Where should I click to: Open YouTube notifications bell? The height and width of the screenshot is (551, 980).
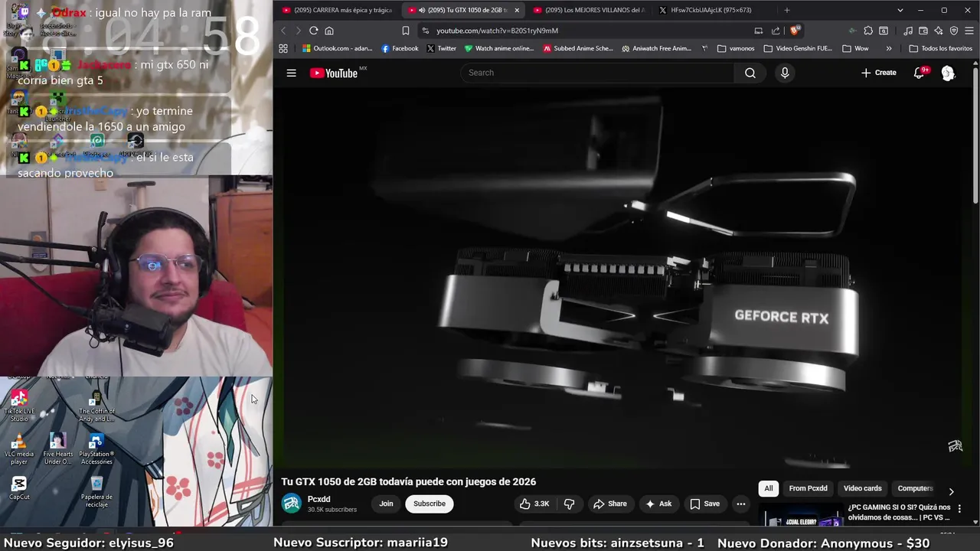pyautogui.click(x=920, y=73)
